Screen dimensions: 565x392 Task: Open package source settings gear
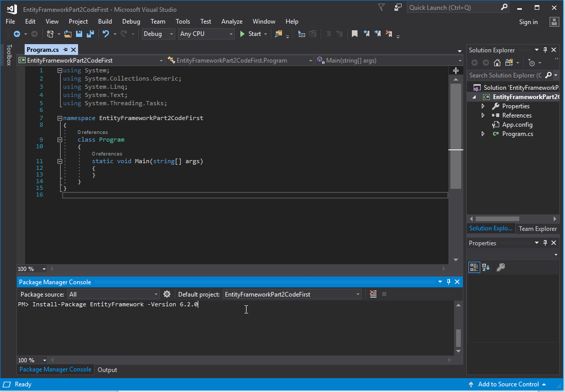coord(167,293)
